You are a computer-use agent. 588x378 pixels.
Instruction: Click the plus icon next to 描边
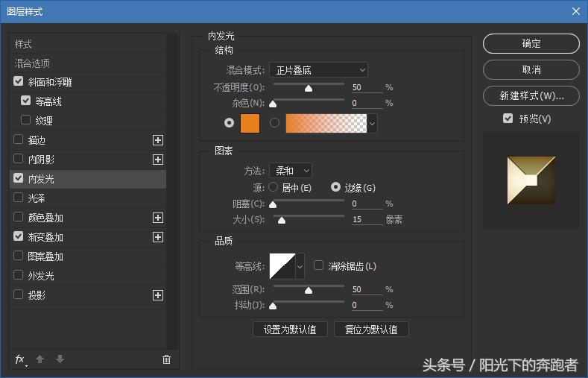pyautogui.click(x=157, y=140)
